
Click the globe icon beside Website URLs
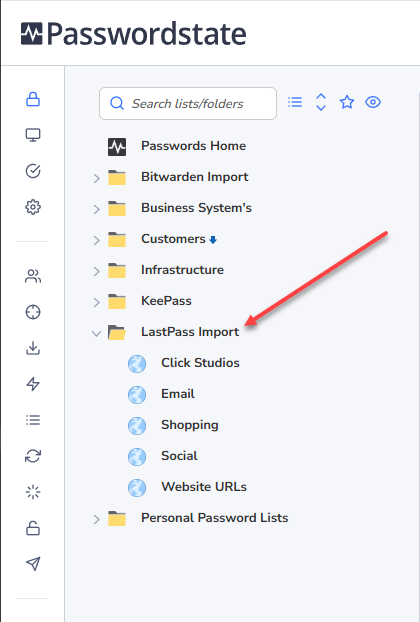137,488
